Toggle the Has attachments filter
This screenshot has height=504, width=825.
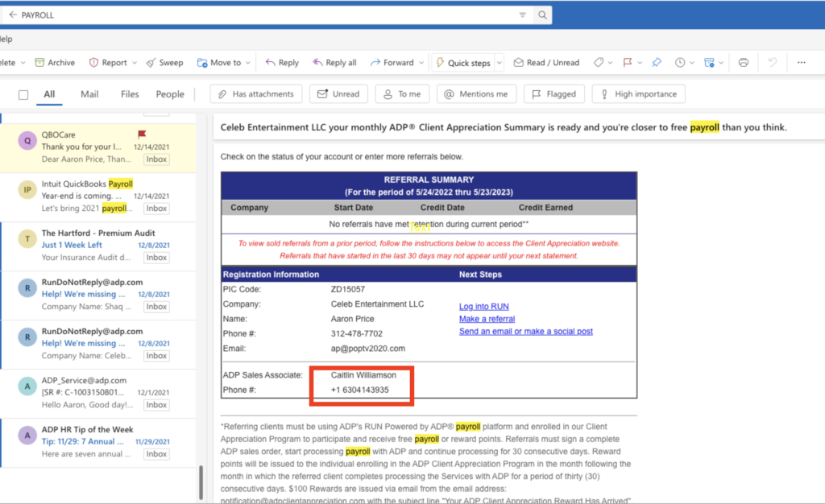(x=255, y=94)
